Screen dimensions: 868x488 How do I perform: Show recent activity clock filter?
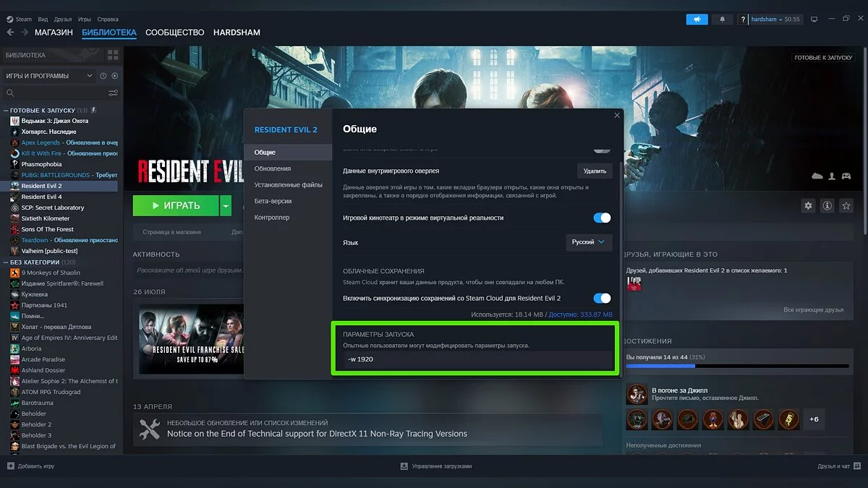(103, 76)
